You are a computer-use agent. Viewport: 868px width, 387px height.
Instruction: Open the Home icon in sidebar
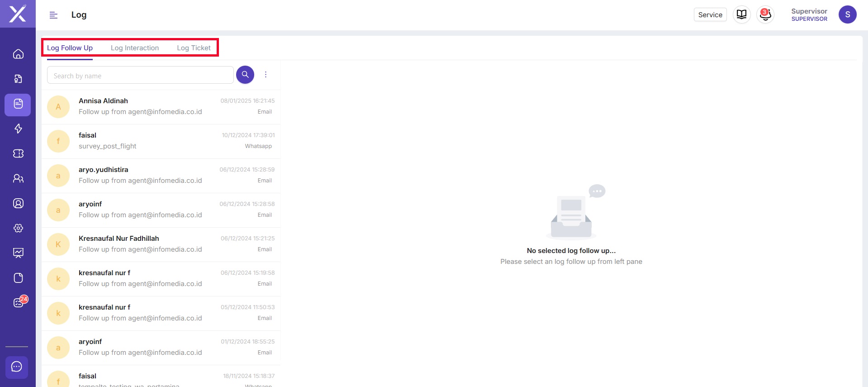tap(18, 54)
